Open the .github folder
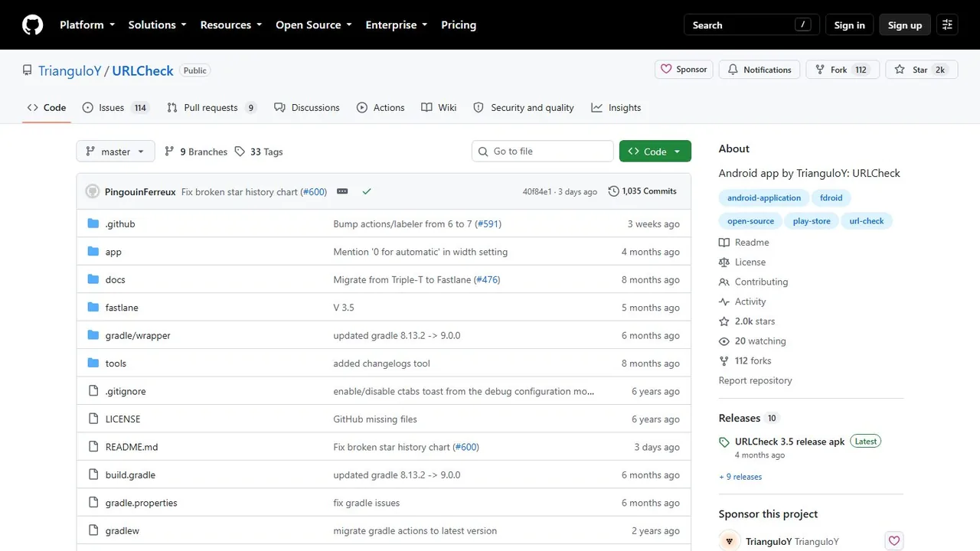The image size is (980, 551). tap(120, 224)
